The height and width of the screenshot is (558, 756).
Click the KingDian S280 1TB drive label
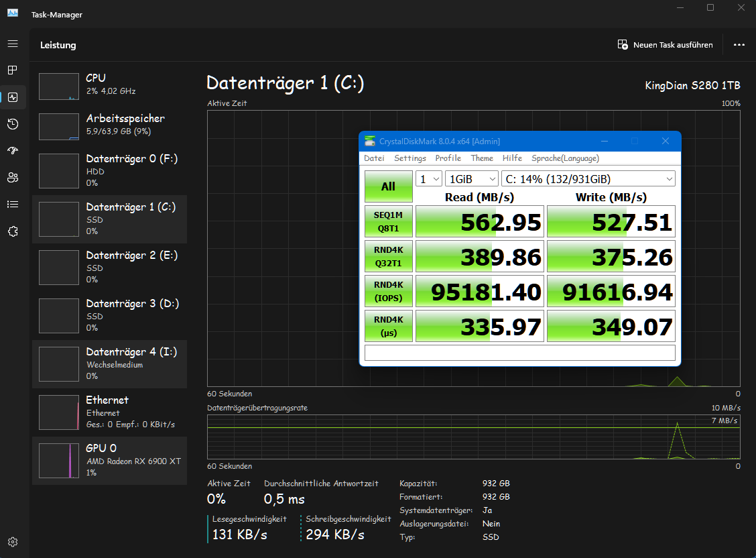[692, 85]
